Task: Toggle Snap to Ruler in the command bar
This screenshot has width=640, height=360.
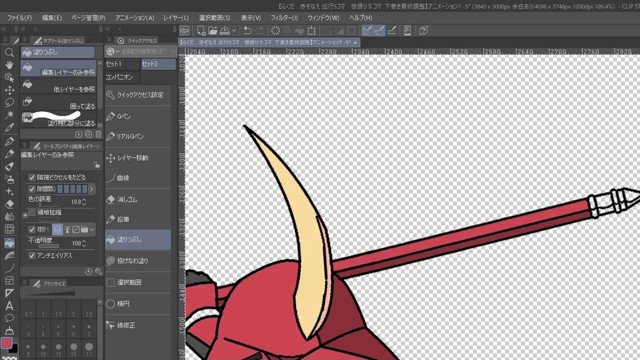Action: pos(367,31)
